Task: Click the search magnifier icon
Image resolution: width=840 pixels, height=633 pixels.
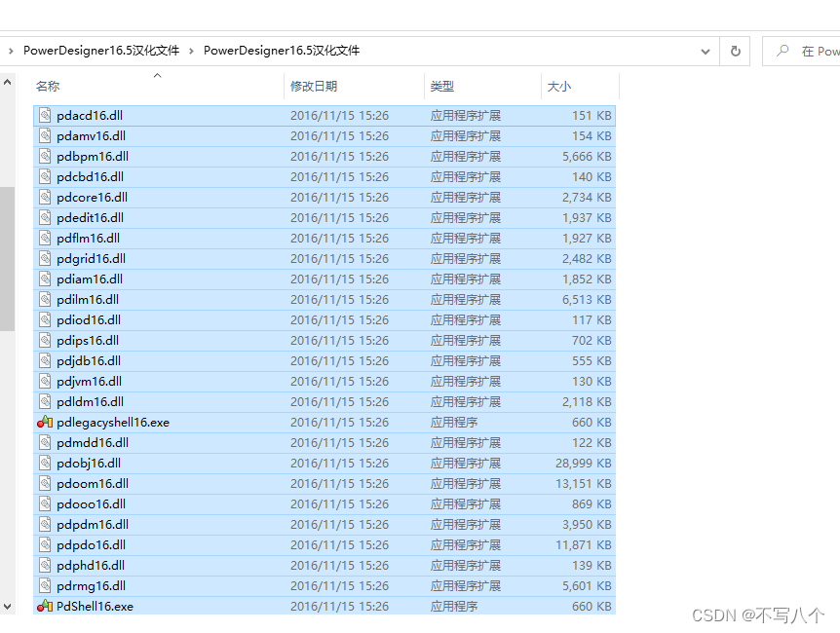Action: coord(783,51)
